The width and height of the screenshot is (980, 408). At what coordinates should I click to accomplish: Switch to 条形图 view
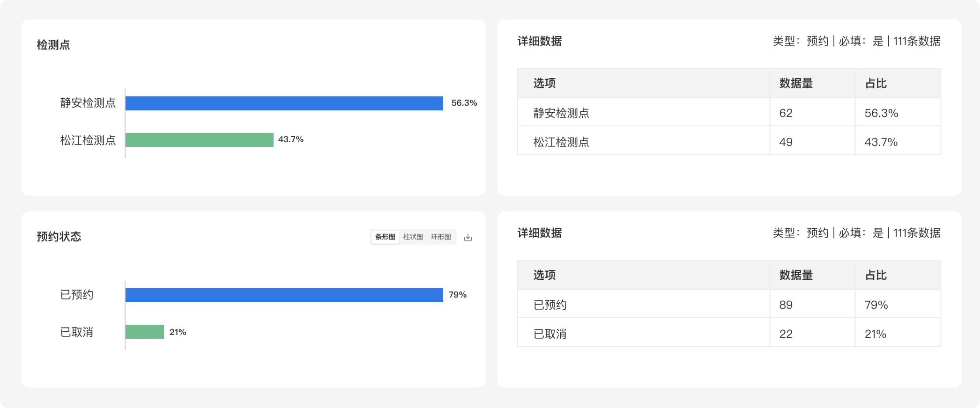(385, 237)
